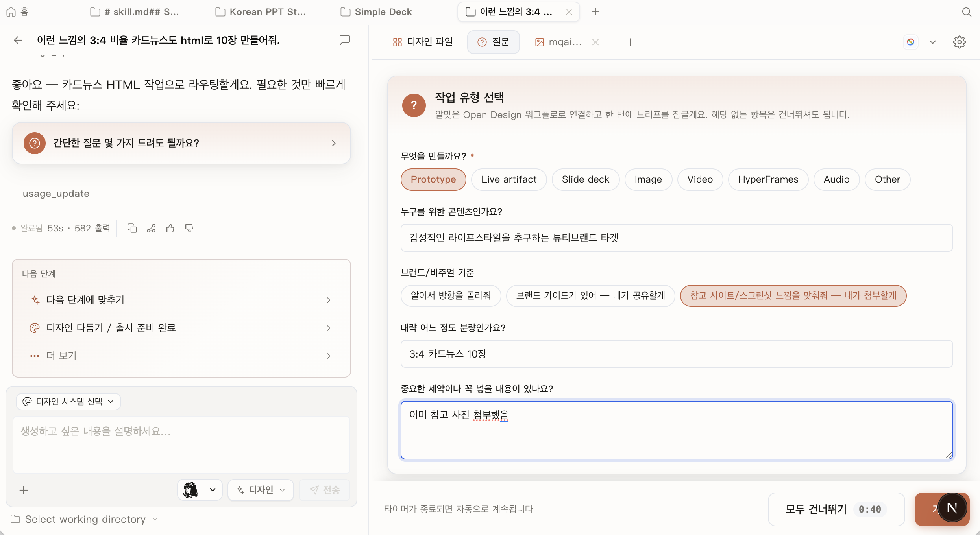
Task: Click the orange question icon in the chat card
Action: (x=35, y=143)
